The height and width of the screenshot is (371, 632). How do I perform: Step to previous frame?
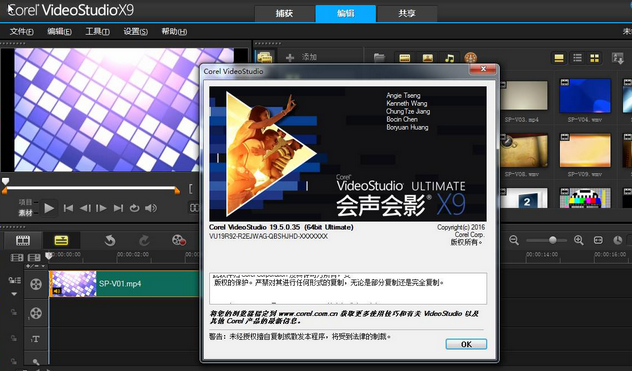(85, 208)
